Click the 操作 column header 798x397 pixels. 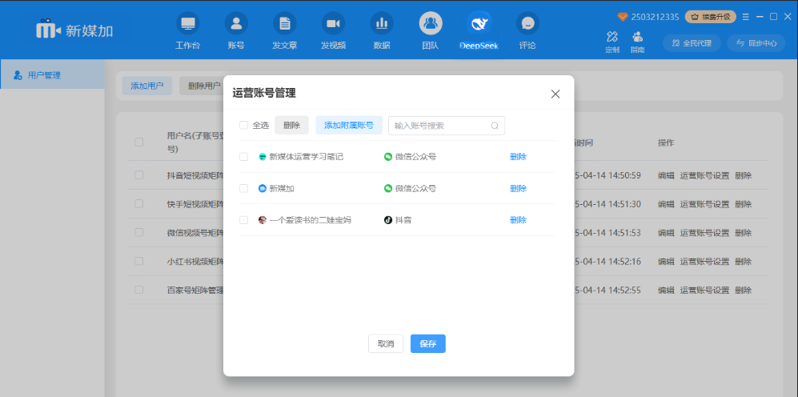point(666,143)
